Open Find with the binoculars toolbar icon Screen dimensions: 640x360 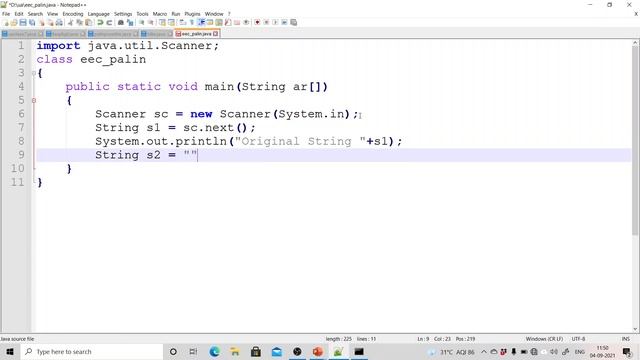pos(121,22)
